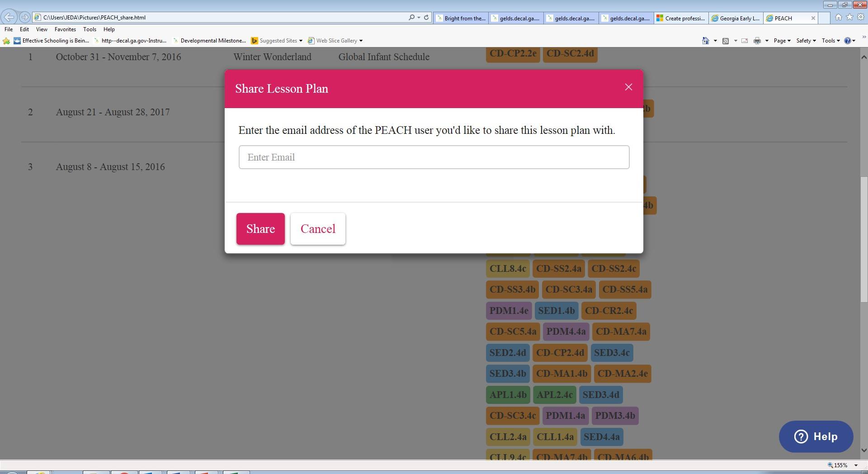
Task: Click the vertical scrollbar down arrow
Action: (x=864, y=450)
